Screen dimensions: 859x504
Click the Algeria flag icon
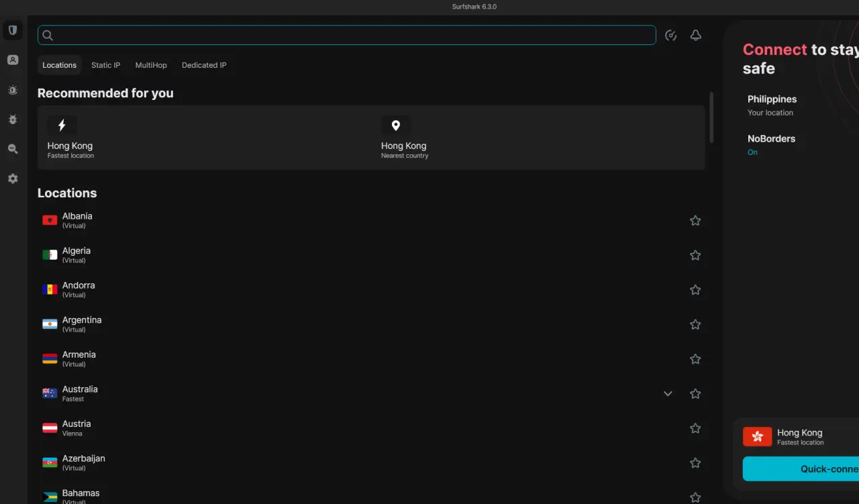(x=50, y=255)
